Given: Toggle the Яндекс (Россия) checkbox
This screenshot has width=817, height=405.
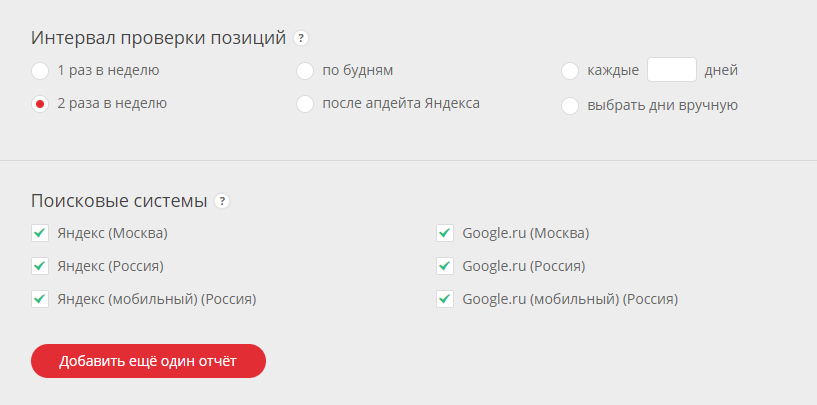Looking at the screenshot, I should [x=40, y=266].
